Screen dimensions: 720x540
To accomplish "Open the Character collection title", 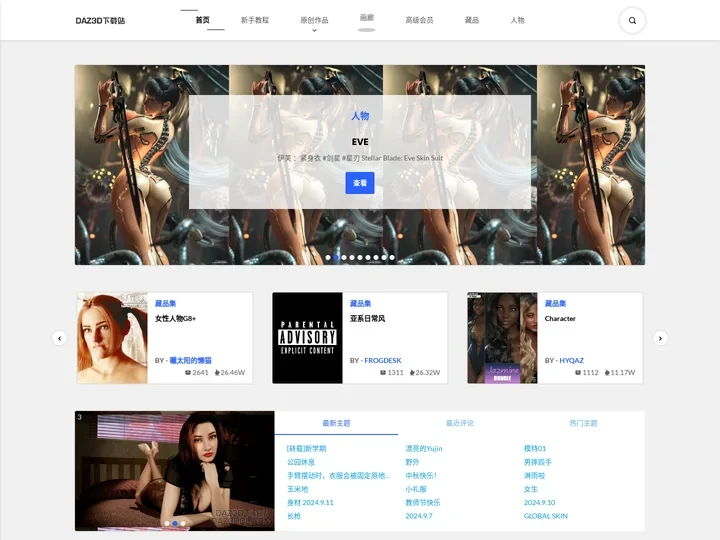I will pyautogui.click(x=560, y=318).
